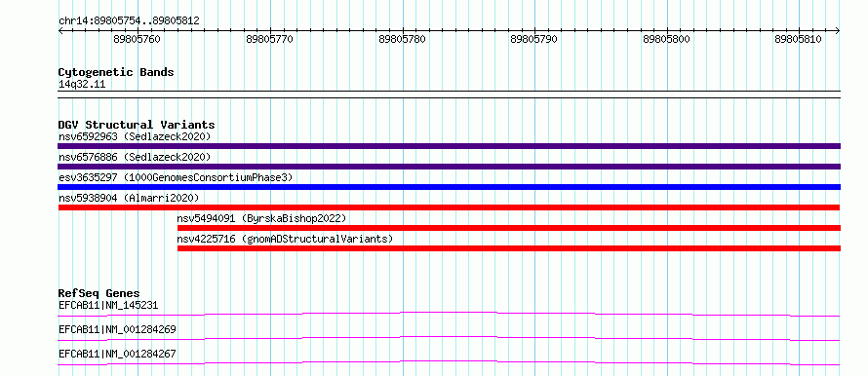Screen dimensions: 868x376
Task: Click the 14q32.11 cytogenetic band bar
Action: 449,94
